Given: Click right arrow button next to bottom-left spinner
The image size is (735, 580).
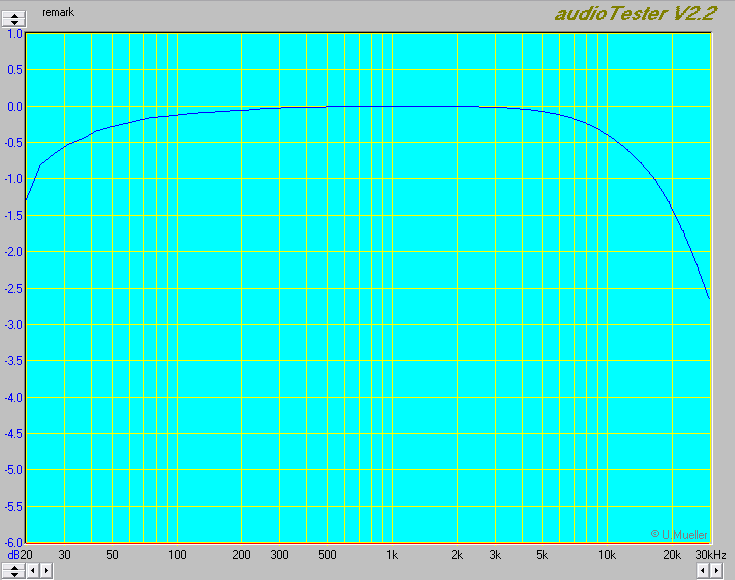Looking at the screenshot, I should [x=45, y=570].
